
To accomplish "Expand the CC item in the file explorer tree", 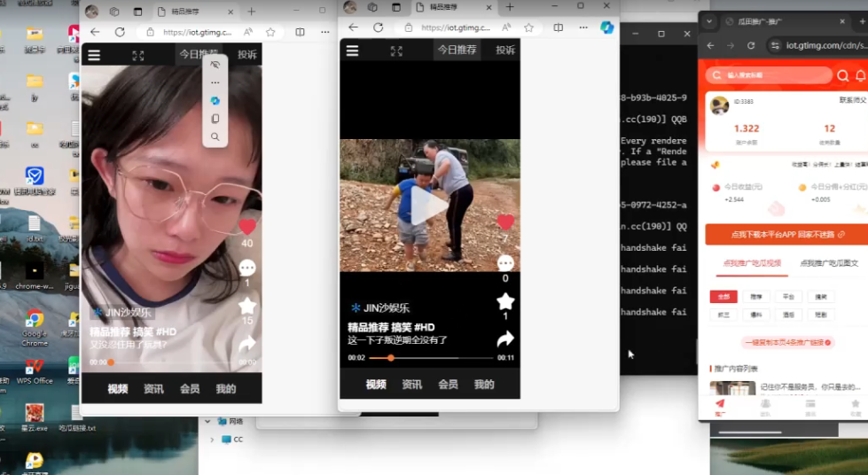I will click(x=212, y=440).
